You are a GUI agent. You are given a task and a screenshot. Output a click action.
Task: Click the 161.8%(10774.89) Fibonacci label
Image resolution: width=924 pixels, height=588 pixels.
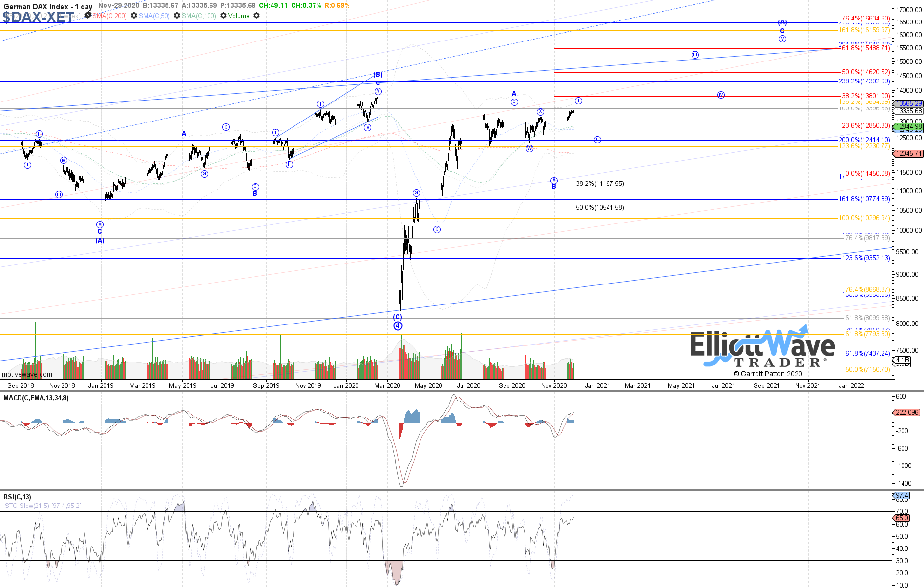pyautogui.click(x=864, y=199)
